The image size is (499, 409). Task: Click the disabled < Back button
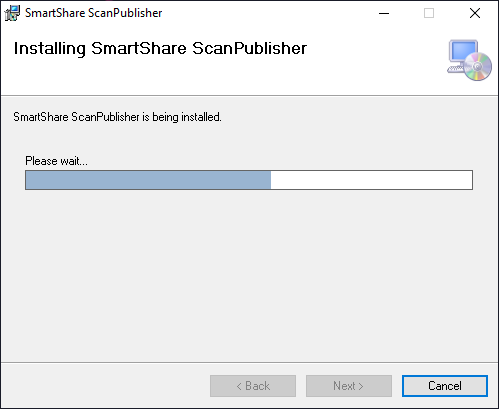pos(253,386)
